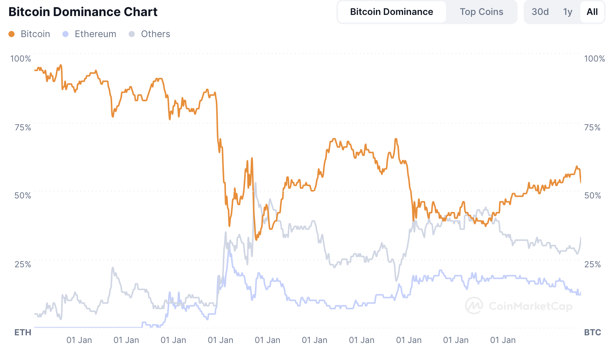Click the Bitcoin Dominance Chart title

83,12
